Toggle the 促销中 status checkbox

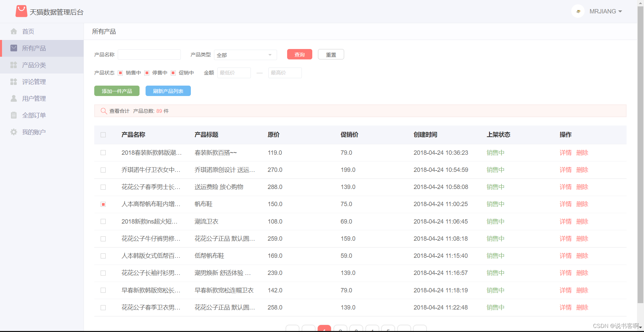(x=173, y=73)
